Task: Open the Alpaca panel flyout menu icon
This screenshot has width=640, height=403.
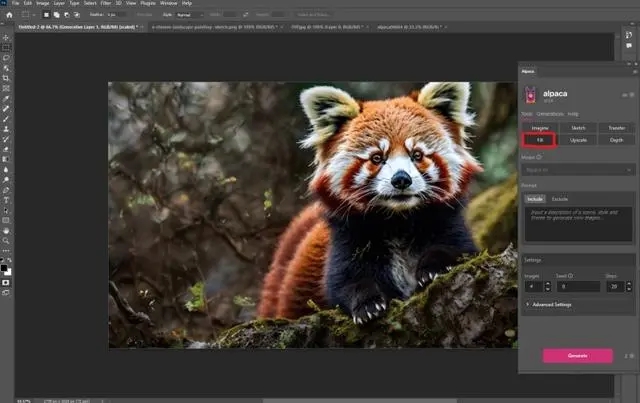Action: 635,71
